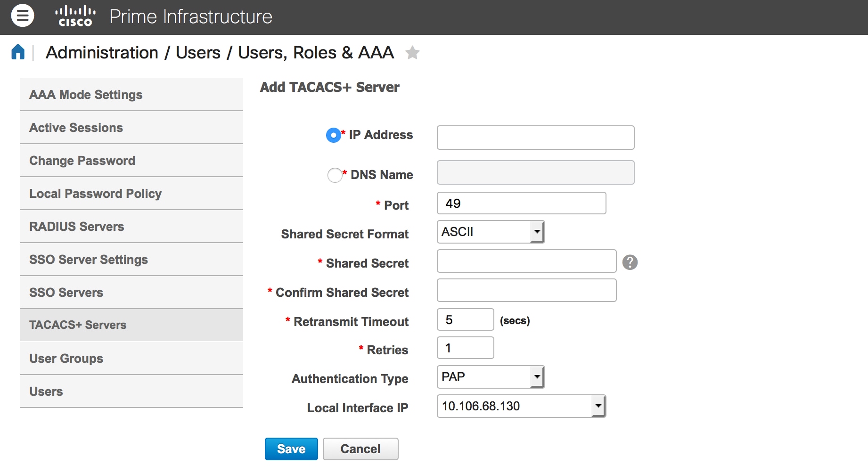Click the '(secs)' unit label
Viewport: 868px width, 473px height.
(515, 321)
